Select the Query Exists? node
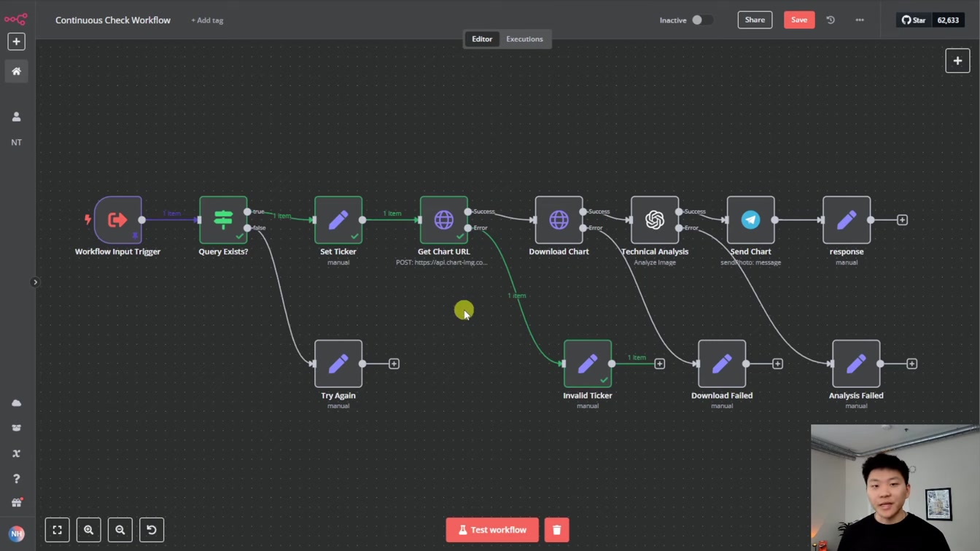The width and height of the screenshot is (980, 551). [223, 219]
